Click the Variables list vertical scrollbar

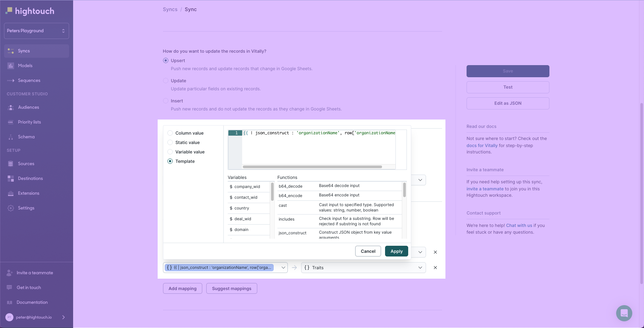click(x=272, y=191)
